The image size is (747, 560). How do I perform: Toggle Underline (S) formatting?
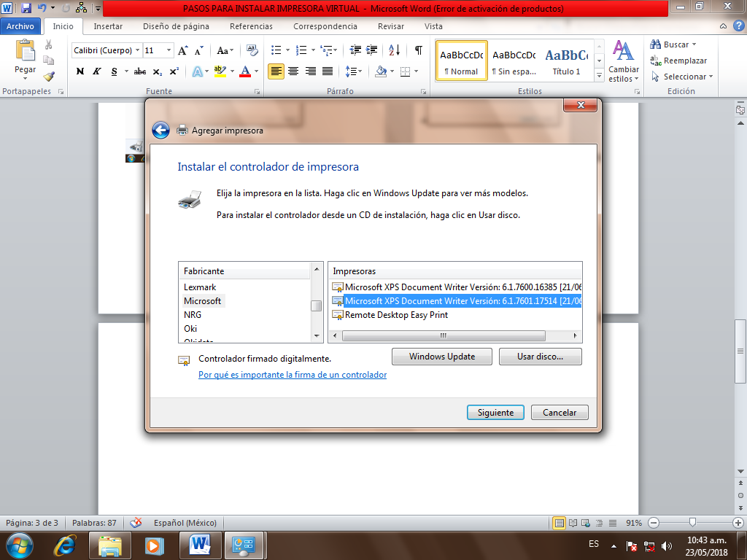[x=114, y=71]
